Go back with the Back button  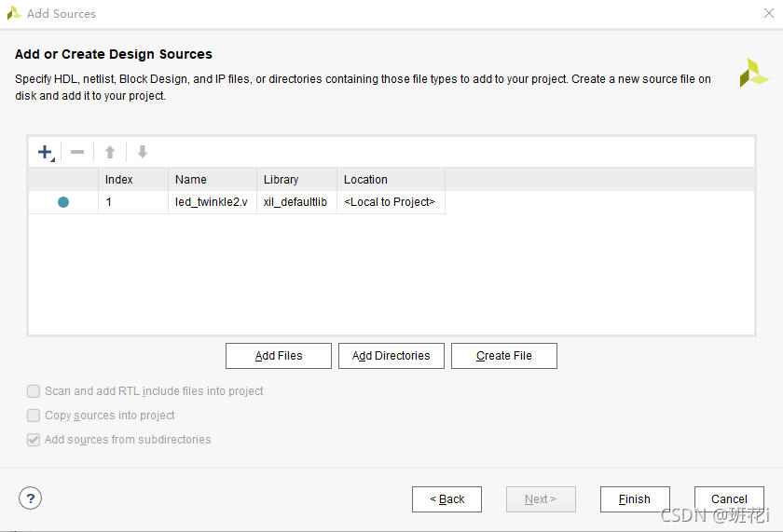[x=446, y=499]
